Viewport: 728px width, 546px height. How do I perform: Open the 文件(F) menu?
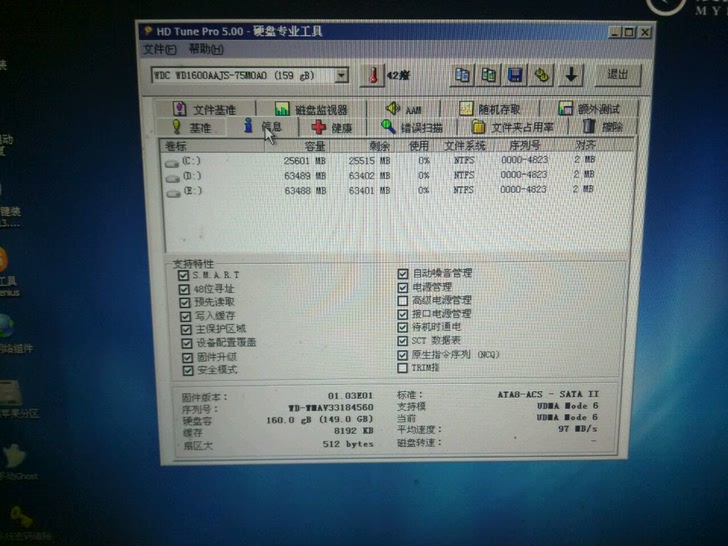159,49
